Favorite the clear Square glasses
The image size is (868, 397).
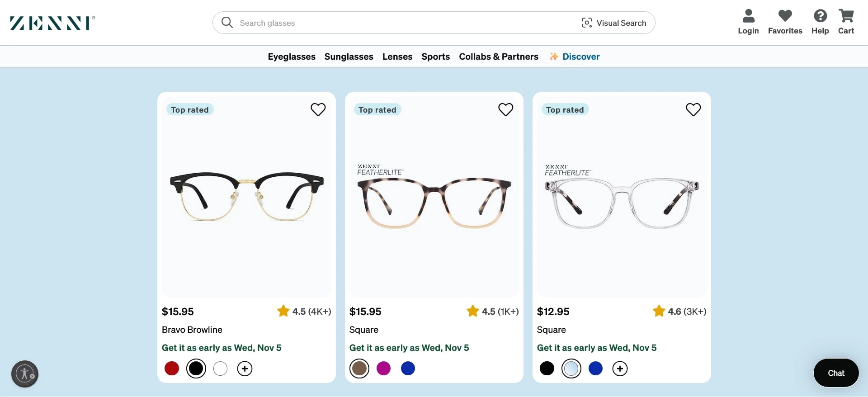point(693,109)
